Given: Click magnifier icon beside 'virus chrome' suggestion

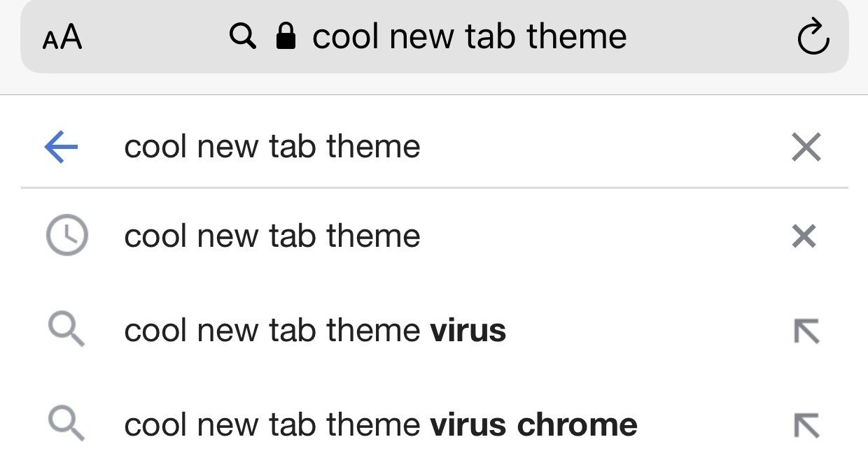Looking at the screenshot, I should (x=66, y=424).
